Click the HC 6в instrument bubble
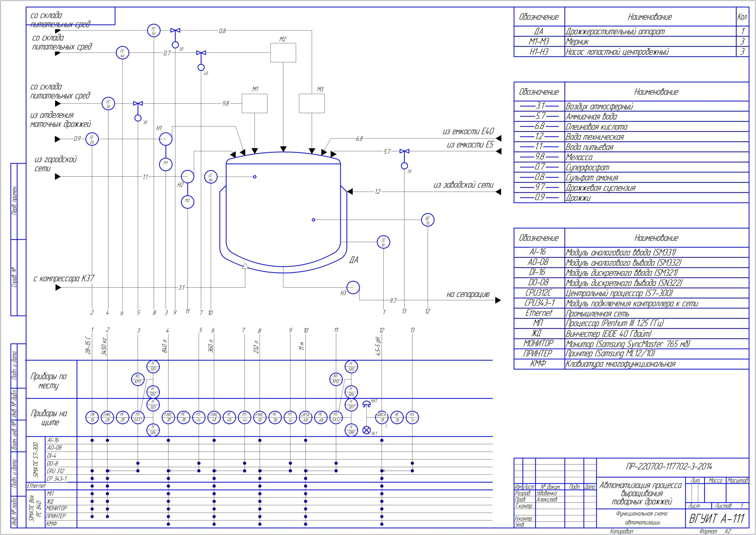The width and height of the screenshot is (756, 535). [321, 417]
